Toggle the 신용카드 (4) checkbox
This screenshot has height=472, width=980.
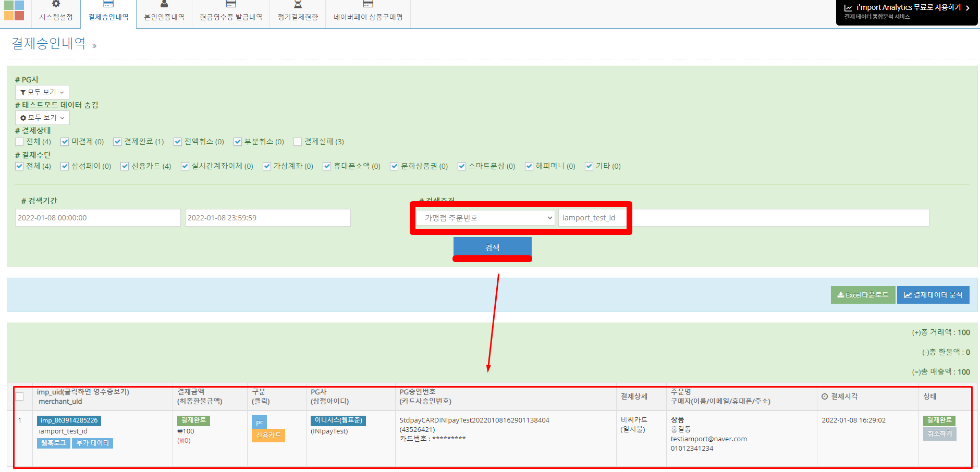coord(125,166)
